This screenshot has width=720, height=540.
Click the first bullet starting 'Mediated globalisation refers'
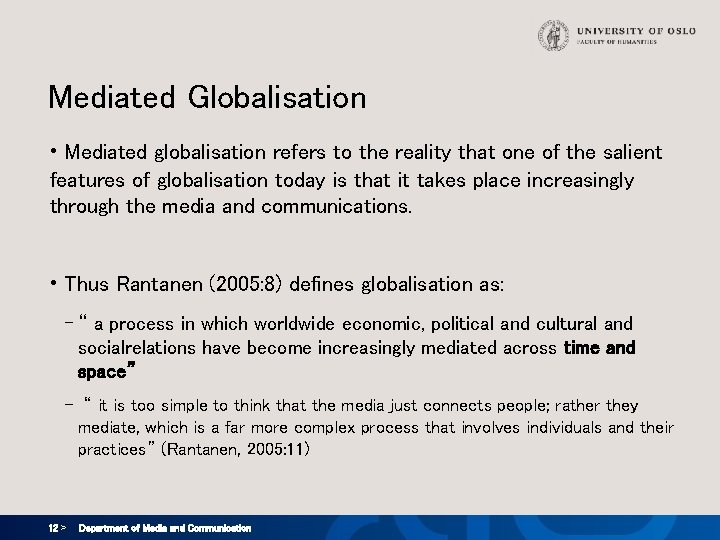356,179
